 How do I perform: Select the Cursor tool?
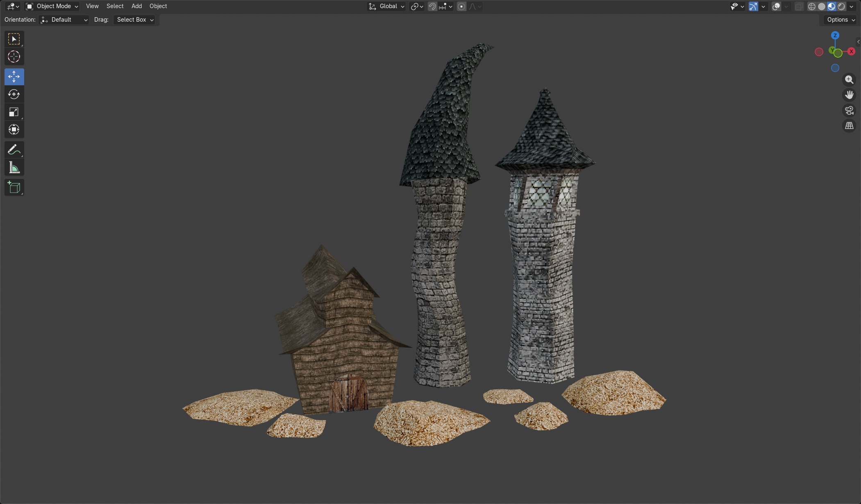14,57
